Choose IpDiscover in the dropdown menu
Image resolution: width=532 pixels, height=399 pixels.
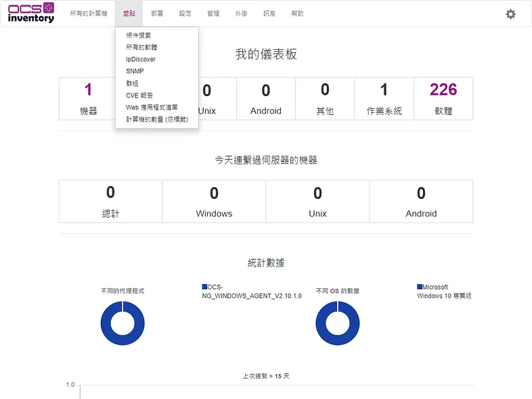[x=141, y=60]
